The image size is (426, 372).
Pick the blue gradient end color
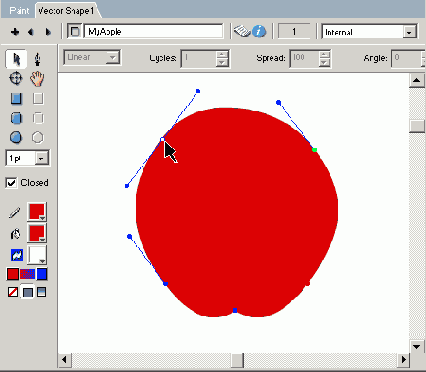click(42, 274)
